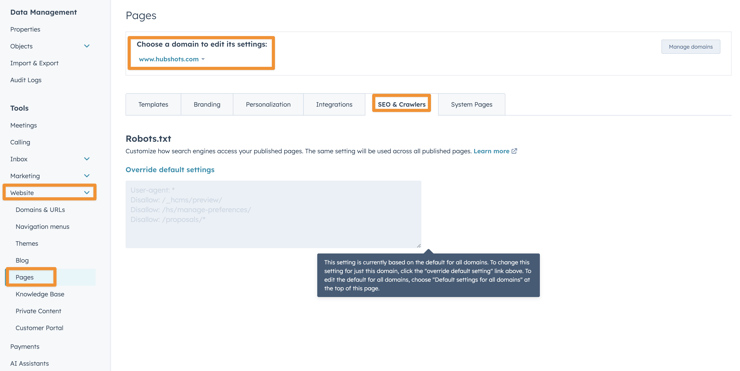This screenshot has height=371, width=740.
Task: Click the external link icon after Learn more
Action: (x=514, y=151)
